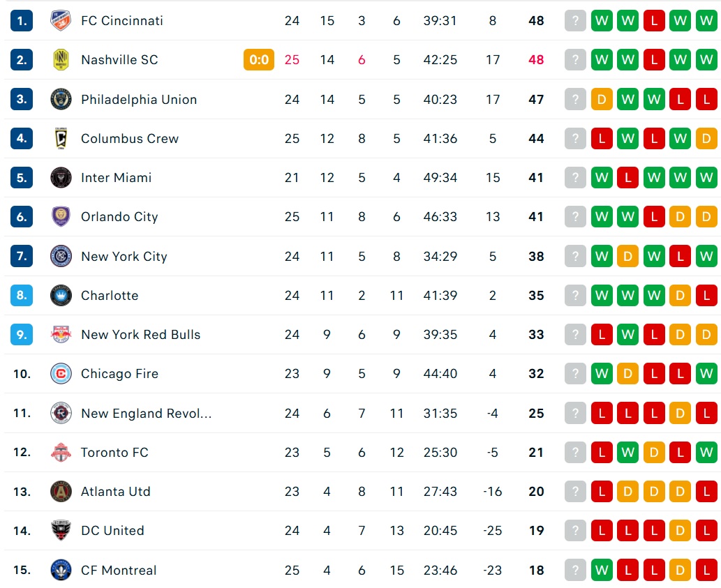Viewport: 721px width, 588px height.
Task: Click Columbus Crew's first red L badge
Action: [602, 138]
